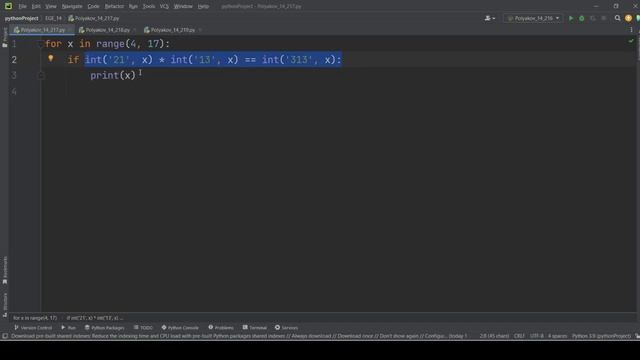
Task: Open the Code With Me user dropdown
Action: pyautogui.click(x=489, y=18)
